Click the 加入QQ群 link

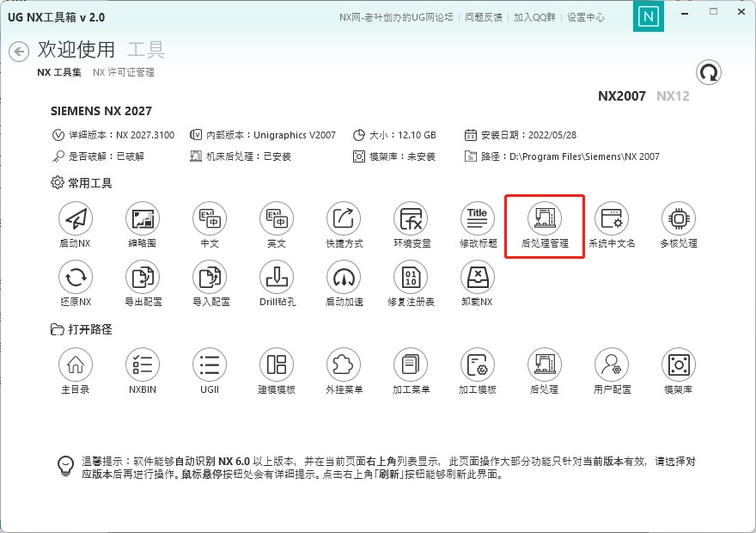pyautogui.click(x=534, y=17)
